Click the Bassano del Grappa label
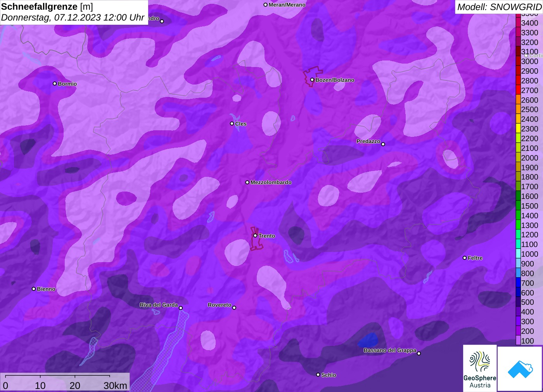543x392 pixels. [x=390, y=350]
